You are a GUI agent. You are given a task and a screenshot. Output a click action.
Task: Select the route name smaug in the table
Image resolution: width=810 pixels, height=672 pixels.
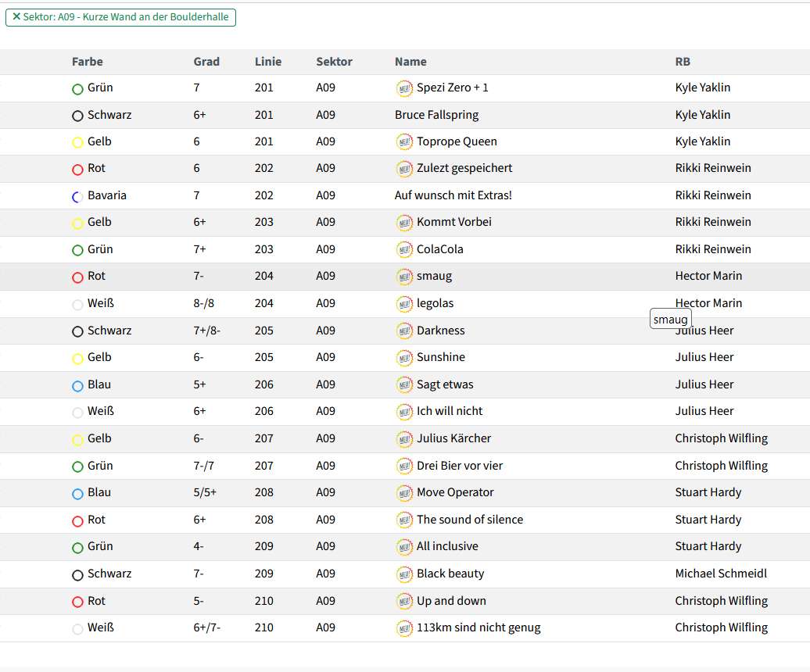[x=435, y=276]
